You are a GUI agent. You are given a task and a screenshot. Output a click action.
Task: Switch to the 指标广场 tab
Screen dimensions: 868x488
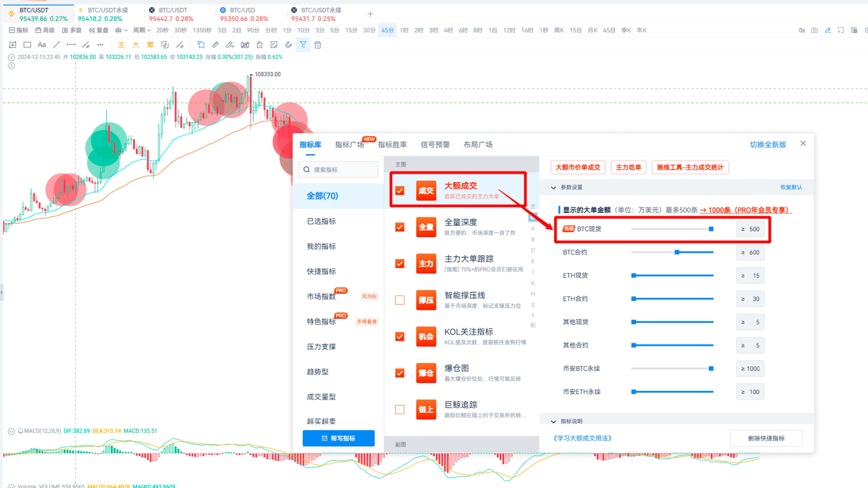[349, 145]
